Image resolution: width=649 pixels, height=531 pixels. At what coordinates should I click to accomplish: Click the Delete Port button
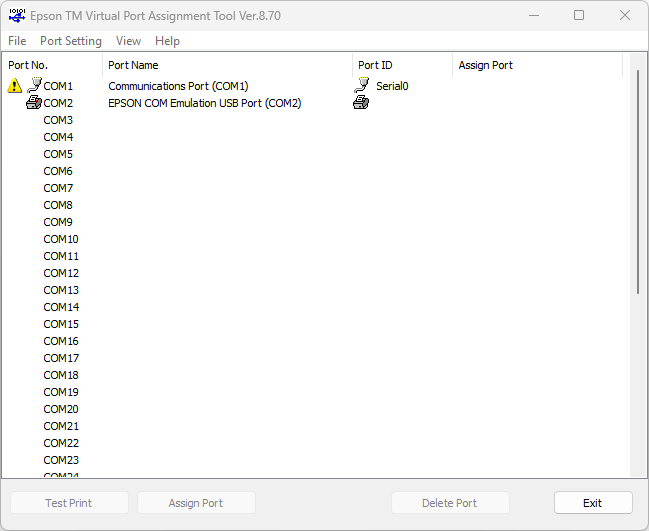tap(450, 502)
